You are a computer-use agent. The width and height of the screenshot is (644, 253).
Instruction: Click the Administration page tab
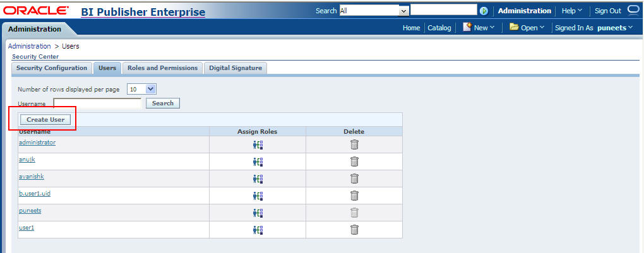coord(35,29)
